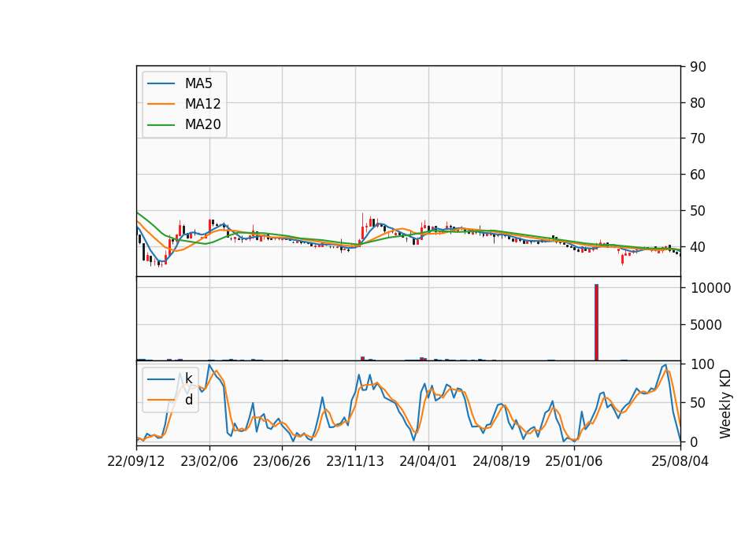This screenshot has height=543, width=756.
Task: Click the tall volume spike bar
Action: click(x=596, y=323)
